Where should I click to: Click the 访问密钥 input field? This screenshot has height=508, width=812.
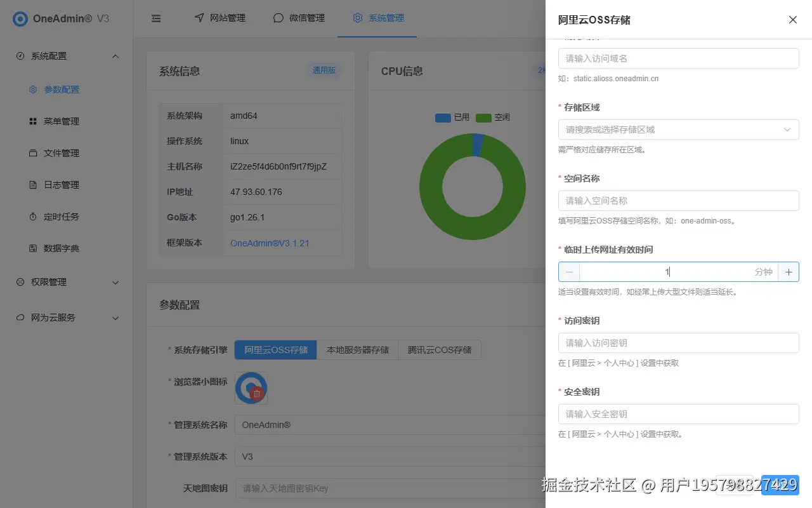click(x=678, y=343)
